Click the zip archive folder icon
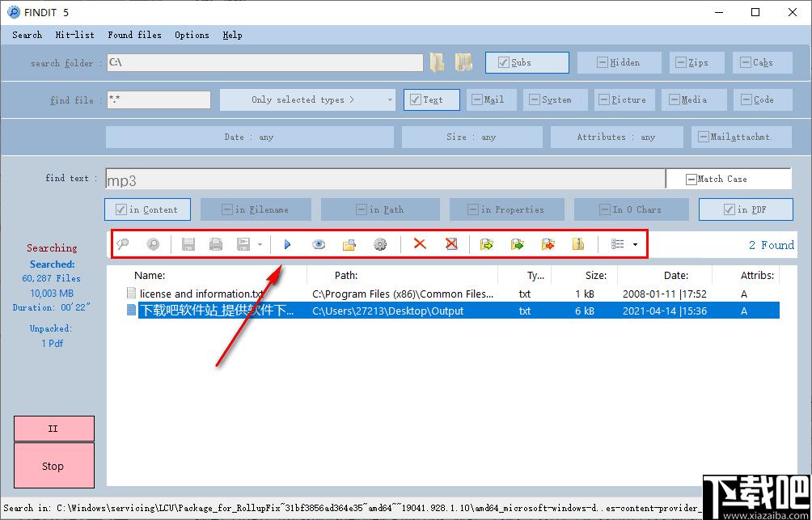 tap(578, 244)
